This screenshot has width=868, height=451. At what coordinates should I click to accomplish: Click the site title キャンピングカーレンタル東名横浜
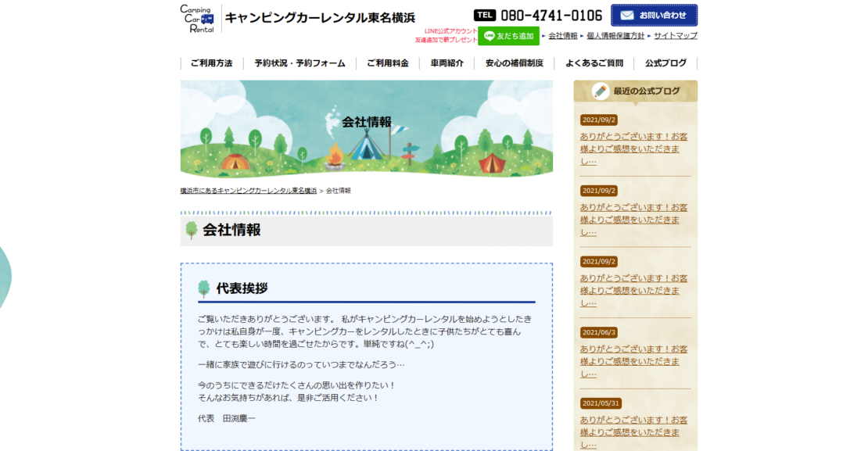(320, 18)
